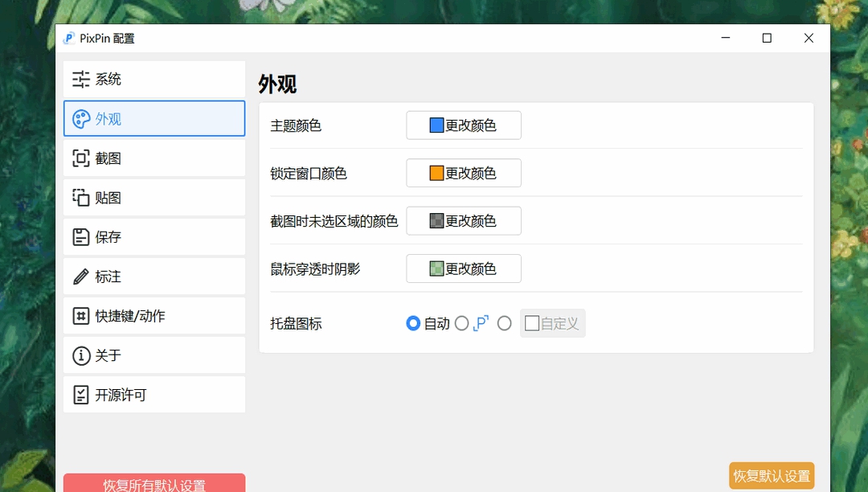Image resolution: width=868 pixels, height=492 pixels.
Task: Select the custom tray icon radio button
Action: point(504,323)
